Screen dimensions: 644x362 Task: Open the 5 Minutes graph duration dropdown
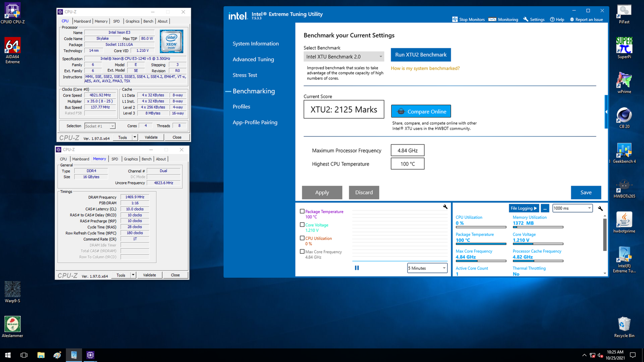[427, 268]
